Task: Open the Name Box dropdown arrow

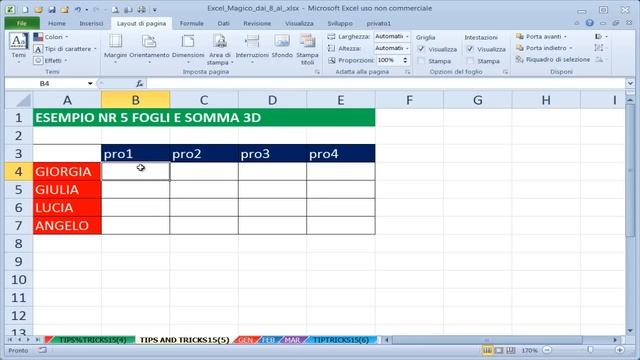Action: (x=90, y=84)
